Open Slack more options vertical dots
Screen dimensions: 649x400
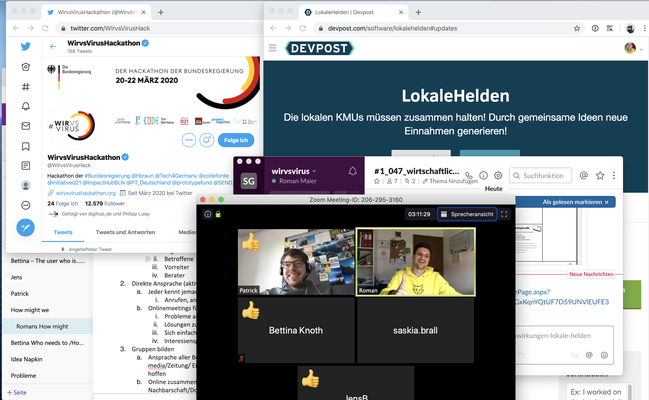(614, 176)
